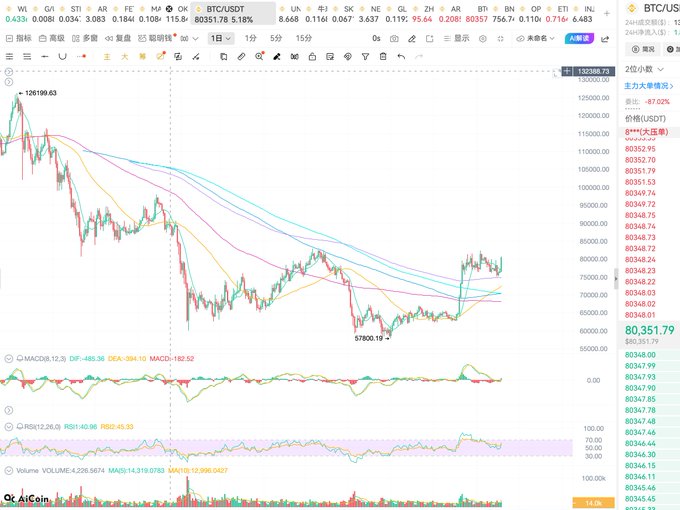Open the 未命名 layout dropdown
Viewport: 680px width, 510px height.
[x=536, y=38]
